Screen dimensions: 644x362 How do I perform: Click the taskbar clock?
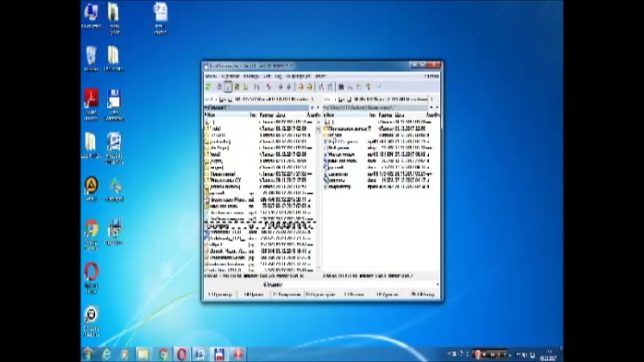pyautogui.click(x=549, y=356)
